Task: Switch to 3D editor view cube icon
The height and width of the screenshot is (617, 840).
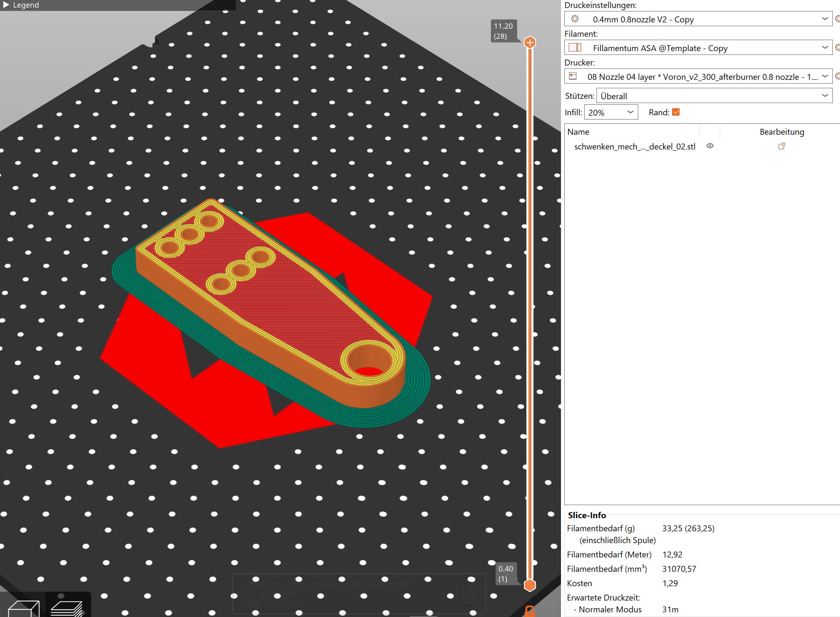Action: point(24,609)
